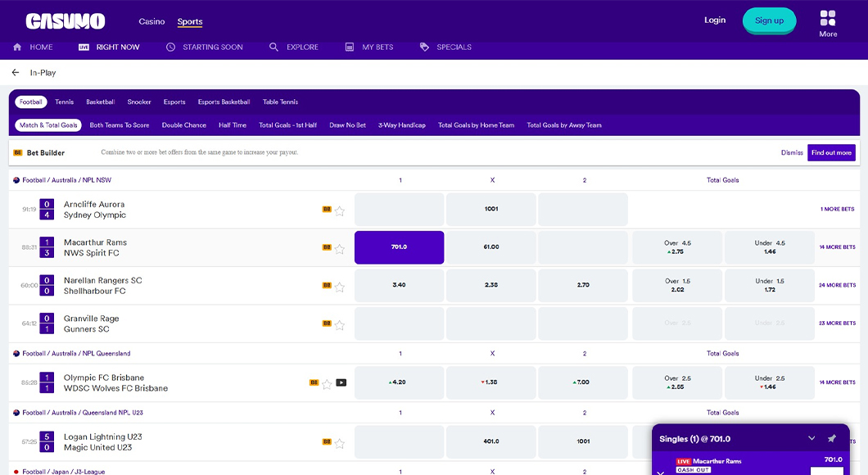Image resolution: width=868 pixels, height=475 pixels.
Task: Click Bet Builder badge for Arncliffe Aurora
Action: (x=327, y=210)
